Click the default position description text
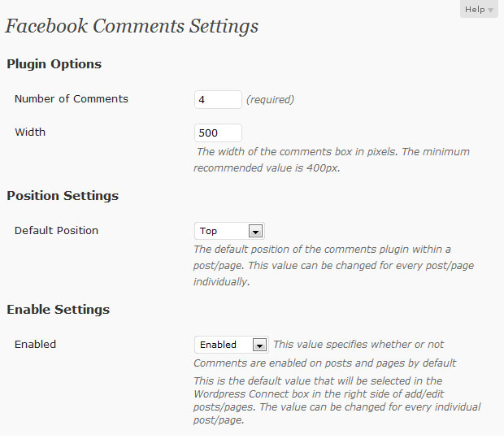The image size is (504, 439). click(x=333, y=266)
